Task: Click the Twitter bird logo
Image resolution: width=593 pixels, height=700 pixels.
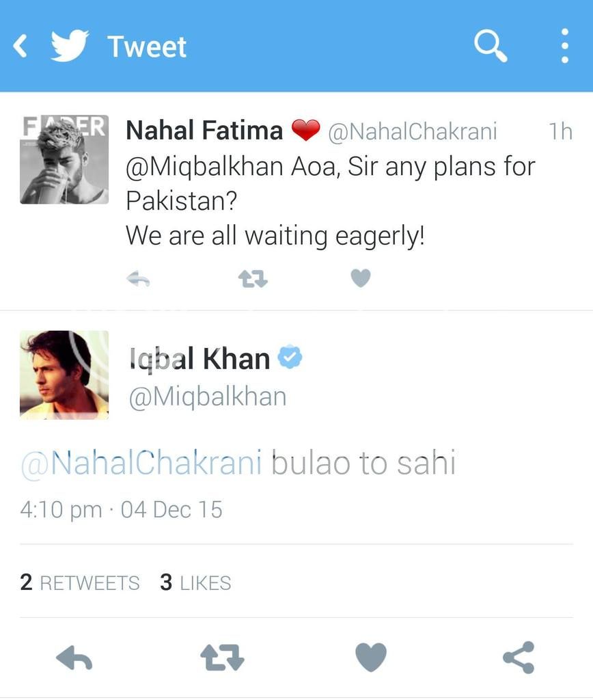Action: 70,46
